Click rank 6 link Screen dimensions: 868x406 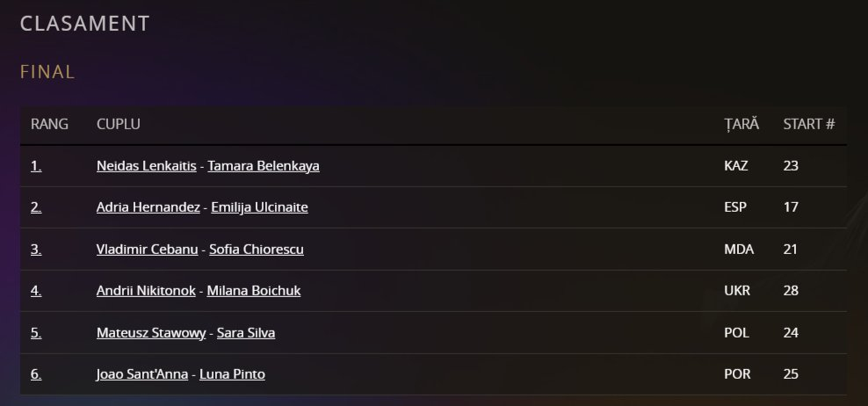click(36, 374)
